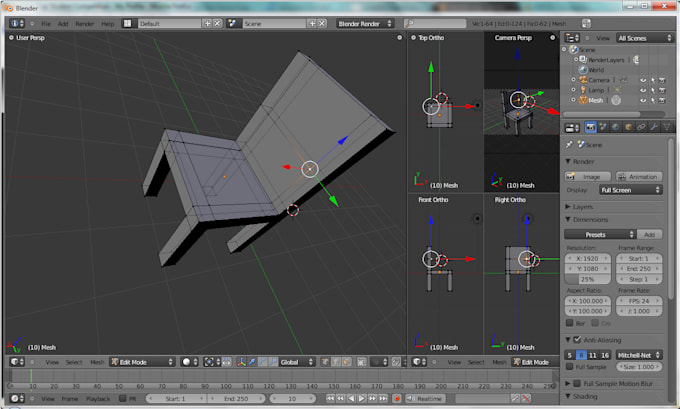Open the Object properties tab icon
The width and height of the screenshot is (680, 409).
click(x=628, y=127)
